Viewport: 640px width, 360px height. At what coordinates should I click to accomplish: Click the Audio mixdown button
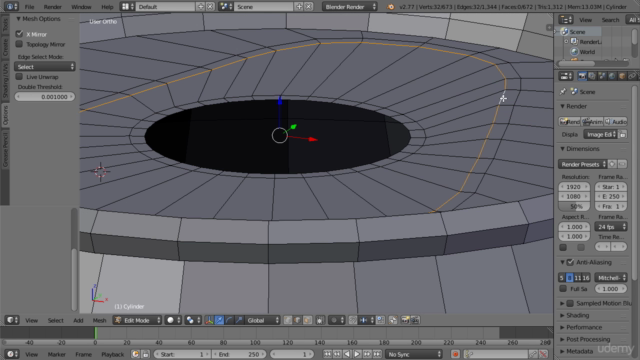616,122
